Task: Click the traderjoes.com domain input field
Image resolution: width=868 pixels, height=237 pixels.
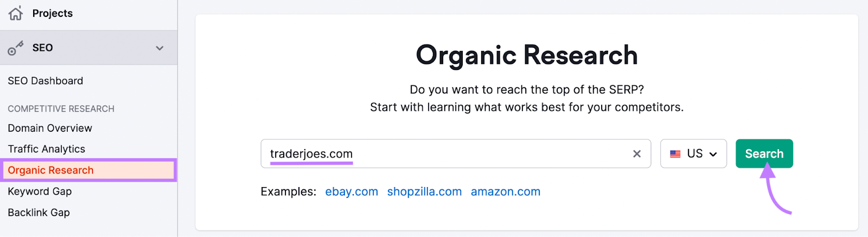Action: coord(456,153)
